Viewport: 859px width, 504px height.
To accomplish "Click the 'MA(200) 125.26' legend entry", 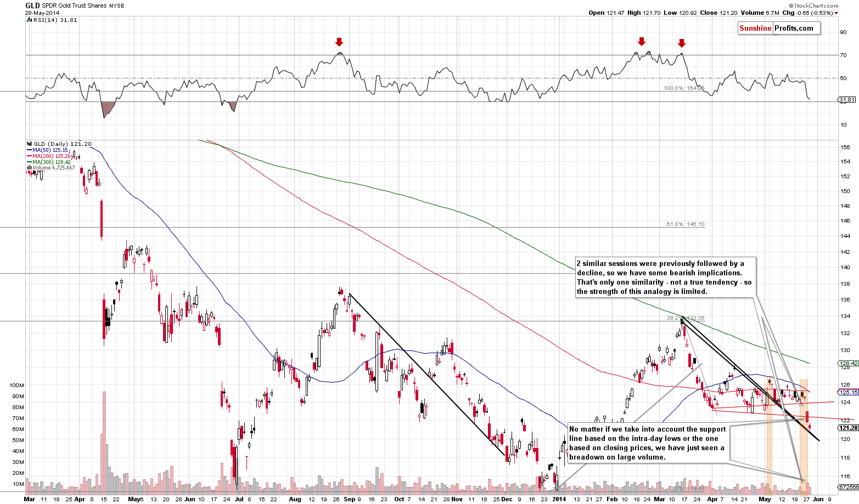I will coord(52,156).
